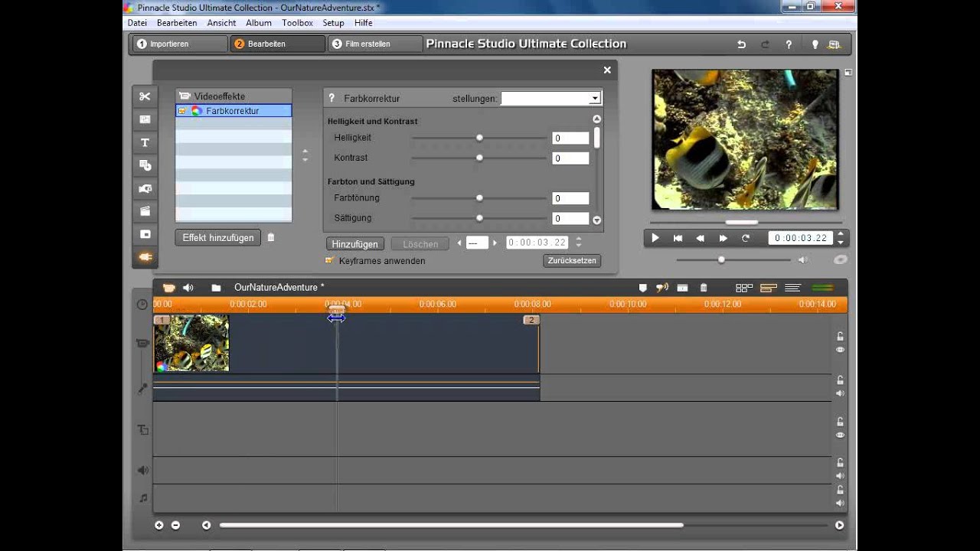
Task: Open the video toolbox camera icon
Action: point(168,288)
